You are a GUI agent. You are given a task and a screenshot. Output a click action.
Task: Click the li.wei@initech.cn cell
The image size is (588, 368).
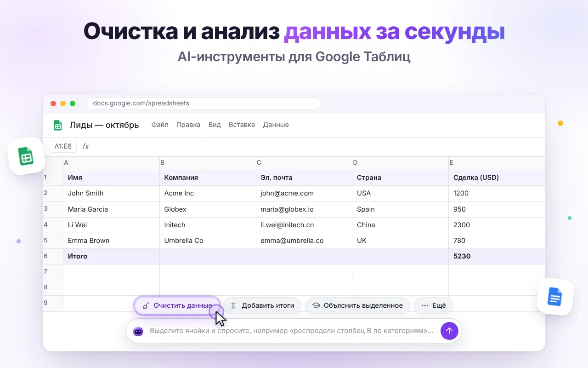tap(304, 225)
